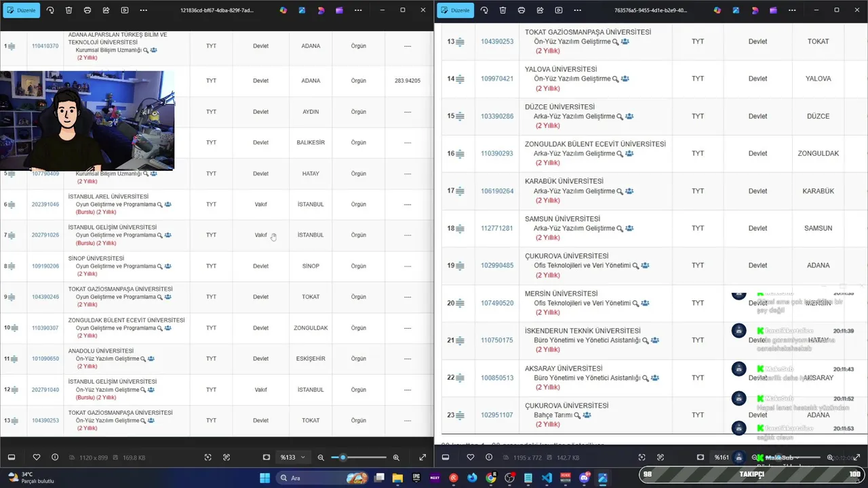Open Epic Games Launcher from the taskbar

click(x=416, y=478)
